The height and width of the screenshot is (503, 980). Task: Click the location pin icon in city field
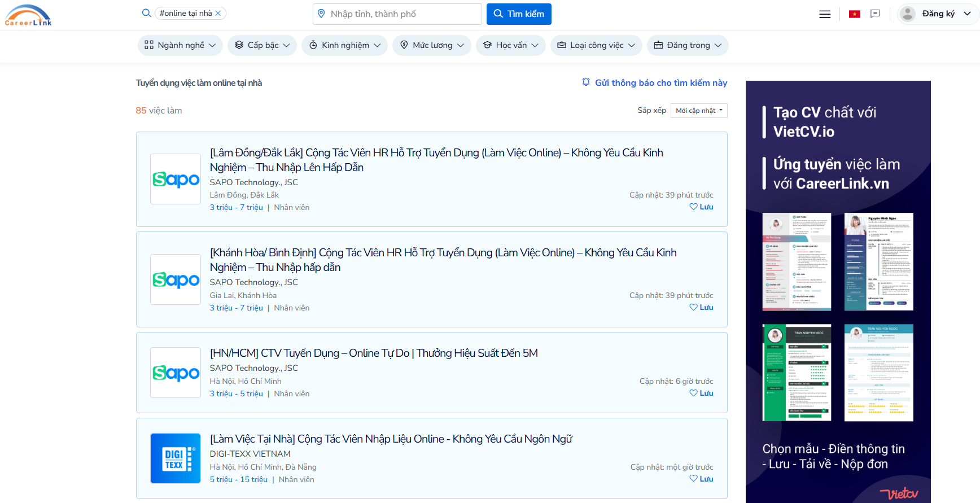[321, 14]
